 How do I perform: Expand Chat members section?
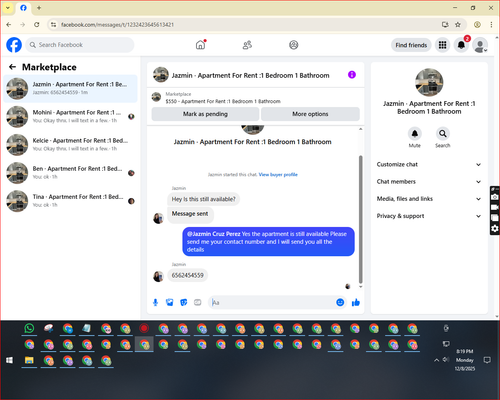click(x=429, y=182)
